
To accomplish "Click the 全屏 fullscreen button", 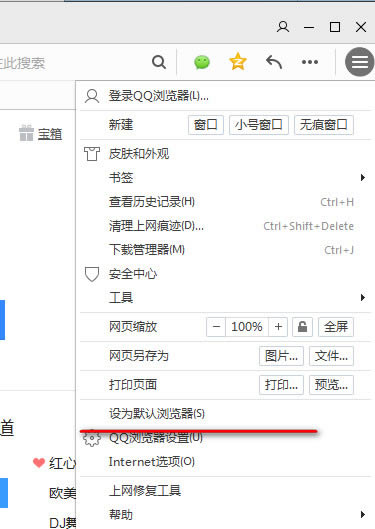I will [336, 327].
